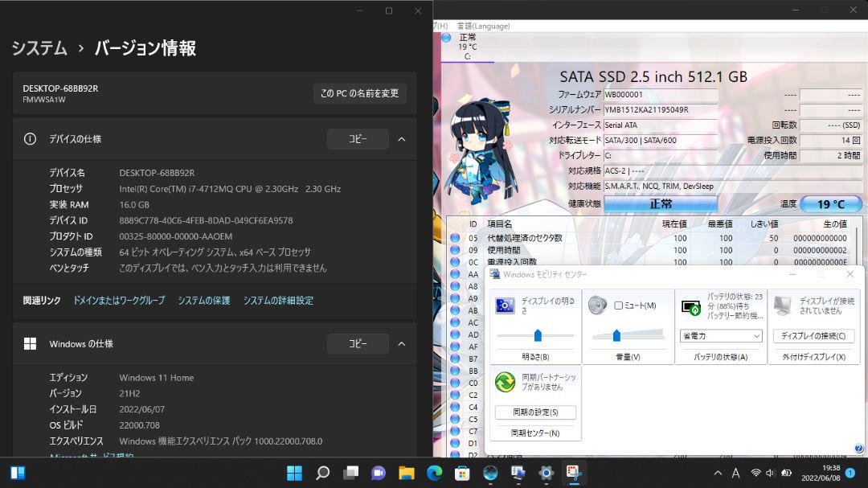
Task: Click the green sync partnership icon
Action: point(505,382)
